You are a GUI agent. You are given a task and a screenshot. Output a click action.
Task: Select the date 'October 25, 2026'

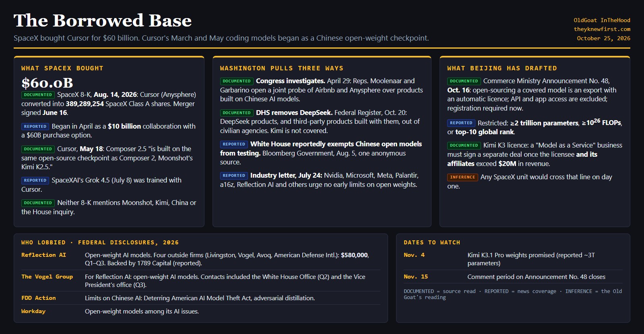(x=603, y=38)
